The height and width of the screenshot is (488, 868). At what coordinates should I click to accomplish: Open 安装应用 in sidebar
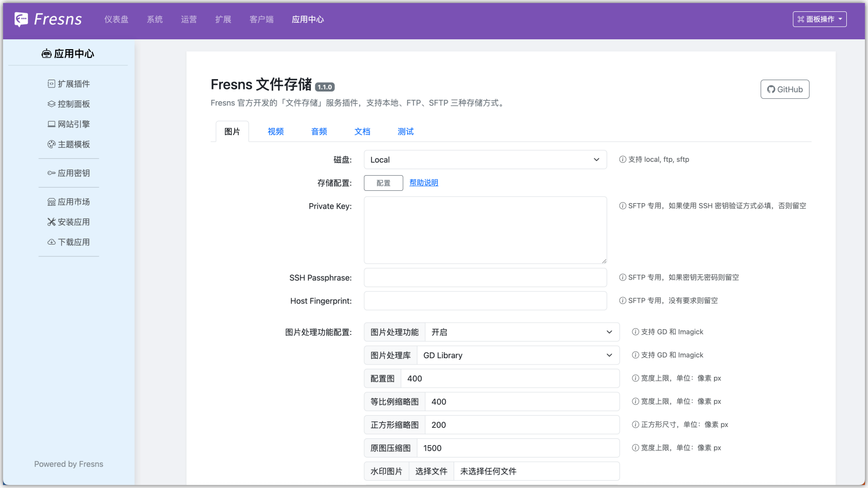69,222
